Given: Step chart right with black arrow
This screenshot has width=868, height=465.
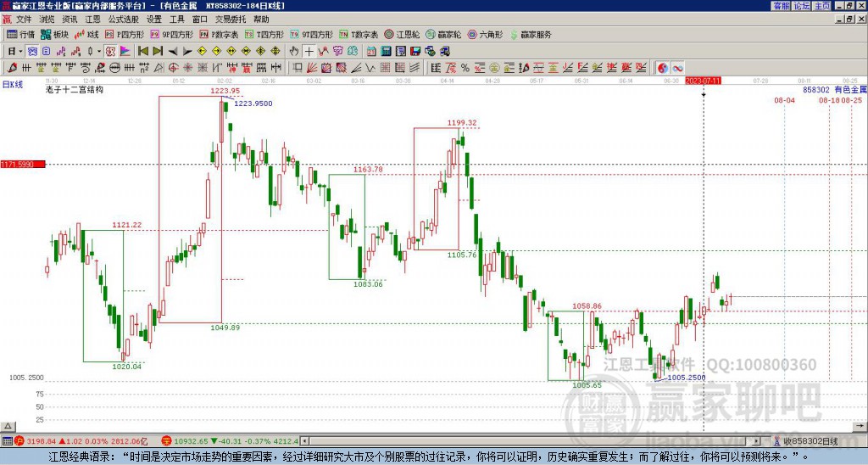Looking at the screenshot, I should pos(187,52).
